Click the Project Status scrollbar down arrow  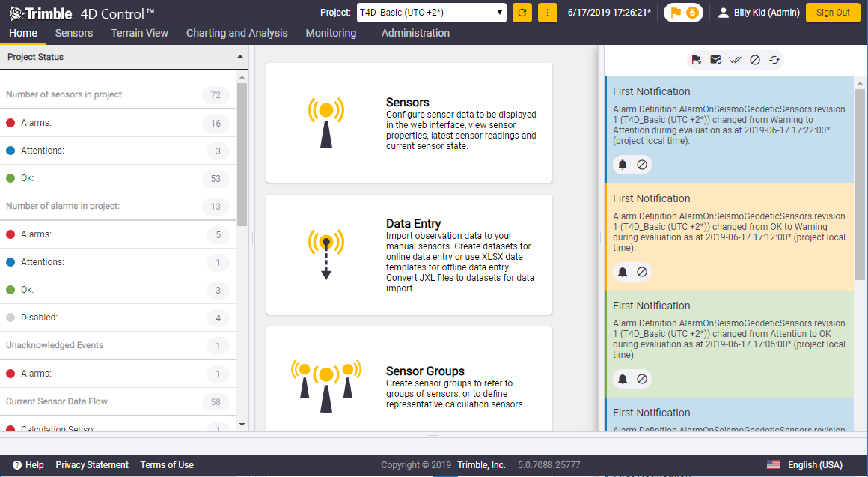click(x=242, y=425)
